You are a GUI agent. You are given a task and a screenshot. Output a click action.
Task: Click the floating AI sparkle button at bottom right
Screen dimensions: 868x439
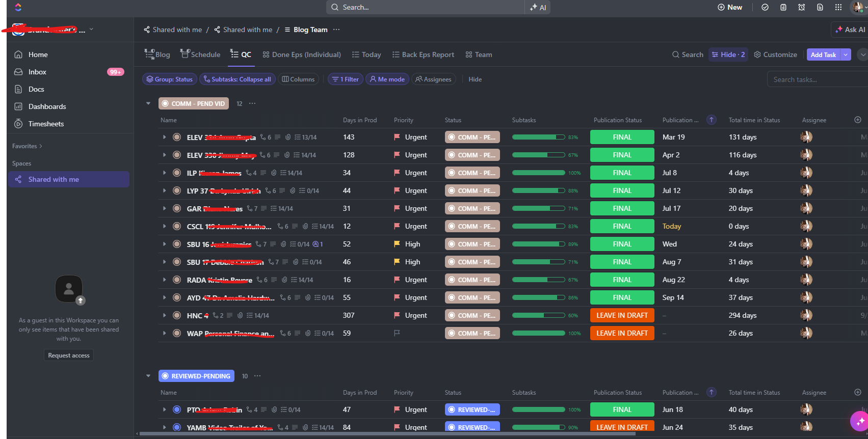(x=859, y=421)
